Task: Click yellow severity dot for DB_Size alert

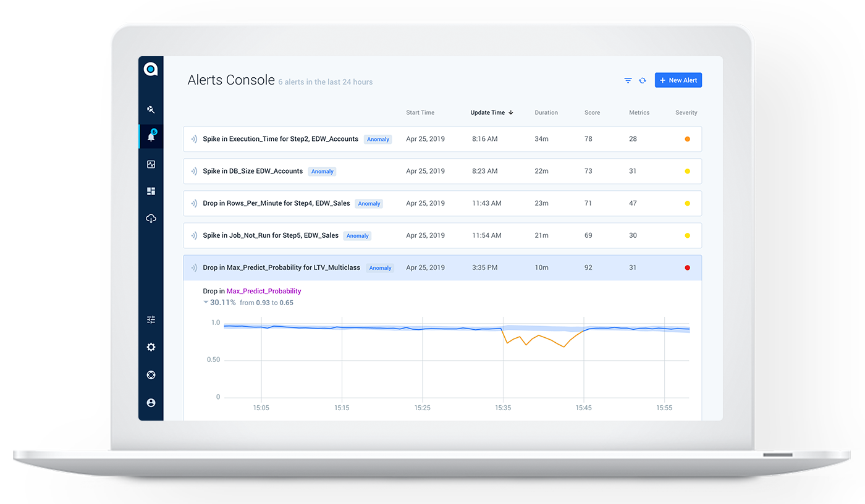Action: coord(687,171)
